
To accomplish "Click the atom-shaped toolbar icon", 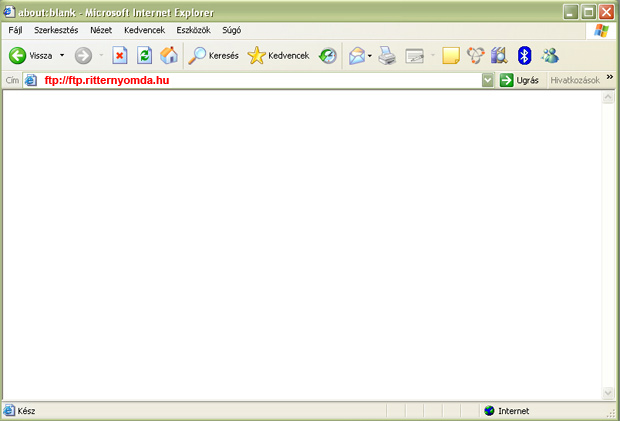I will (475, 55).
